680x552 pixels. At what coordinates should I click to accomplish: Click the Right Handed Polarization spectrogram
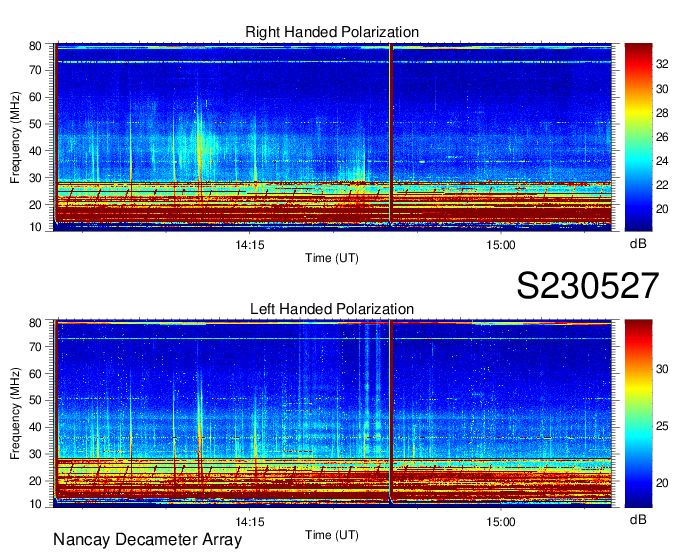coord(332,137)
